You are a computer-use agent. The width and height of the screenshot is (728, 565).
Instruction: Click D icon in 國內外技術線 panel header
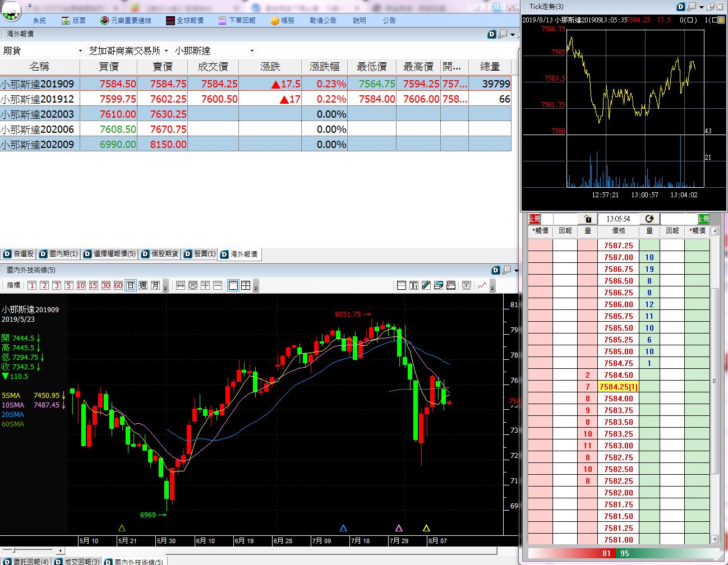pyautogui.click(x=495, y=270)
